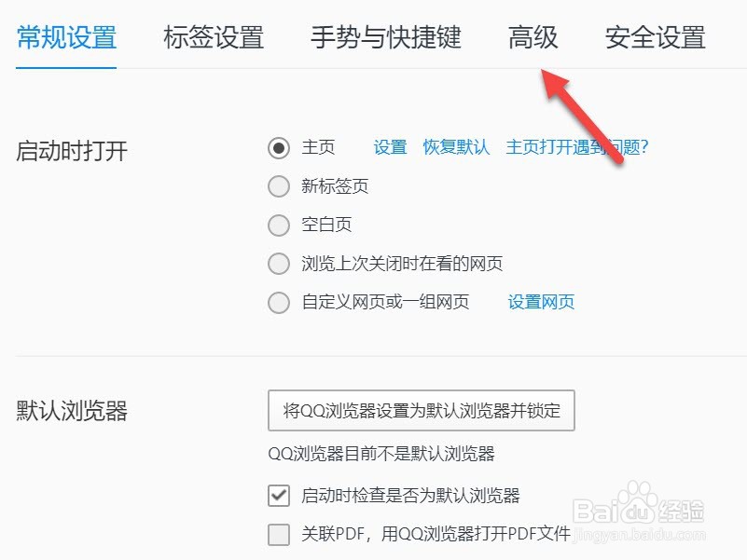Open the 安全设置 tab
The width and height of the screenshot is (747, 560).
(653, 38)
